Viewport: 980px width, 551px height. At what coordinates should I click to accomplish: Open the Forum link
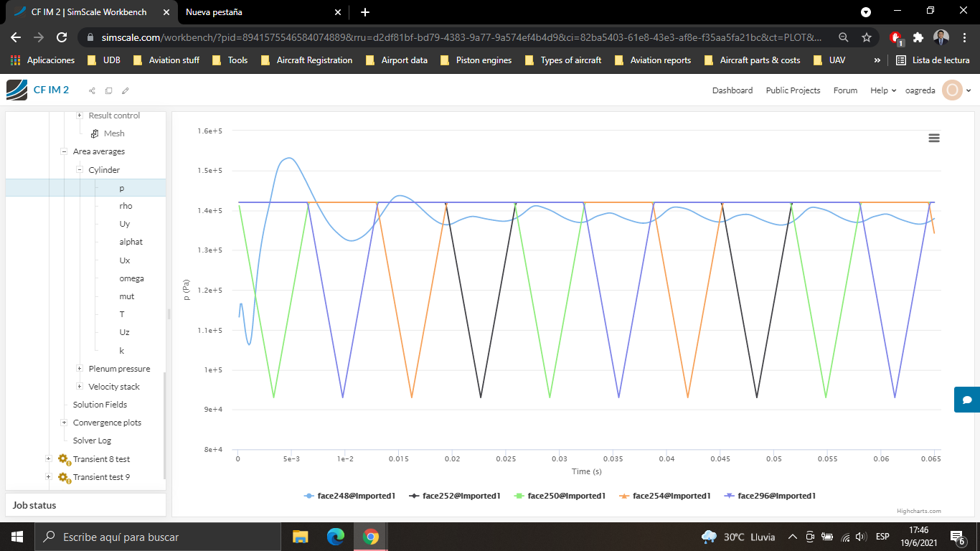pyautogui.click(x=845, y=90)
